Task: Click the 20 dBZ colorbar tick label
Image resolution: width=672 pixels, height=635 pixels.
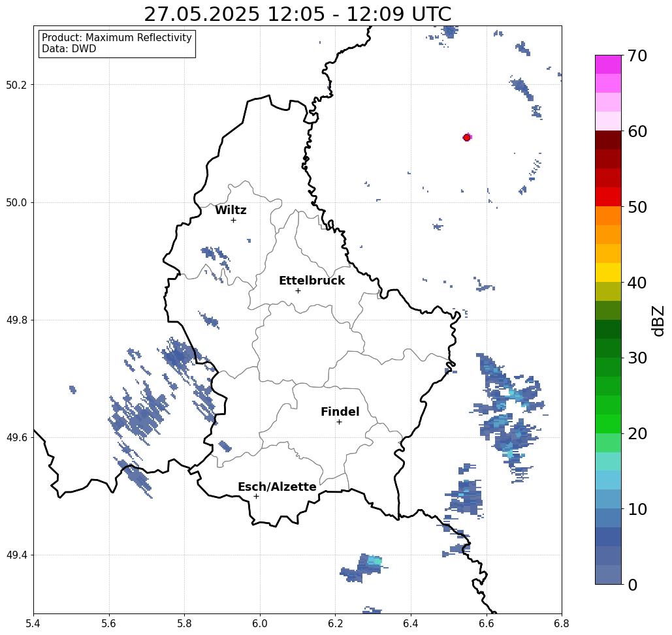Action: (x=637, y=433)
